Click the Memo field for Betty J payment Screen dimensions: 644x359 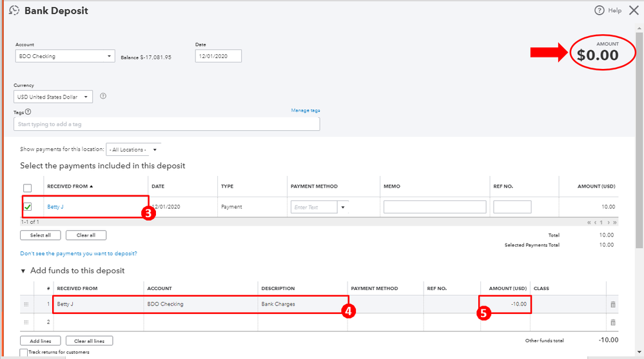coord(434,207)
